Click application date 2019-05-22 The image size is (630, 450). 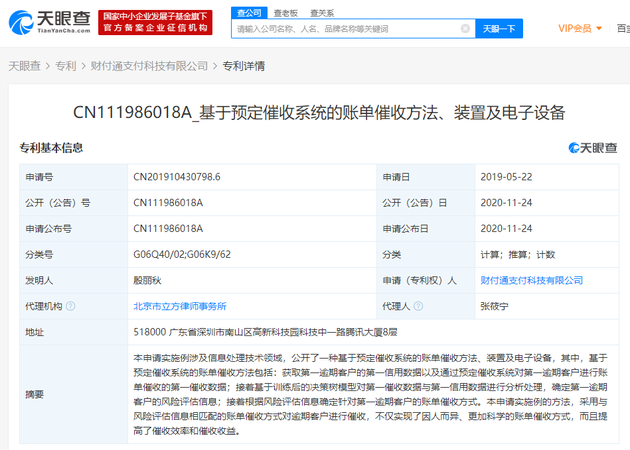tap(506, 177)
